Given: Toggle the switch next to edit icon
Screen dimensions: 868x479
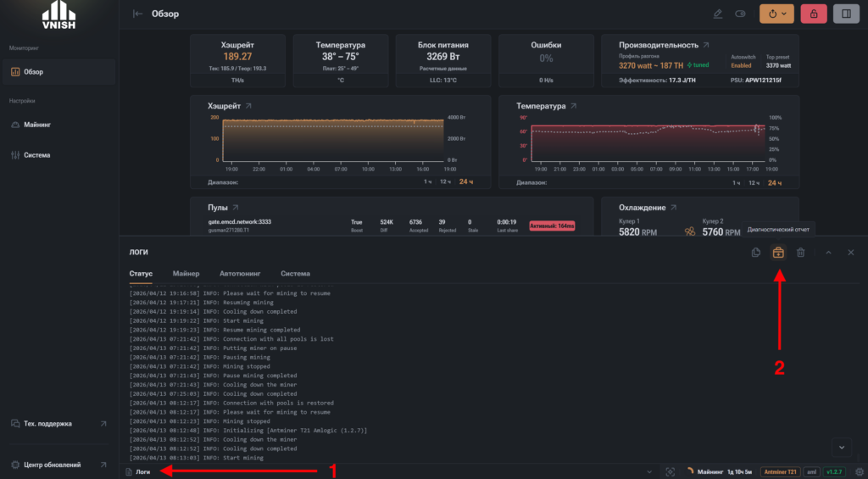Looking at the screenshot, I should [740, 14].
